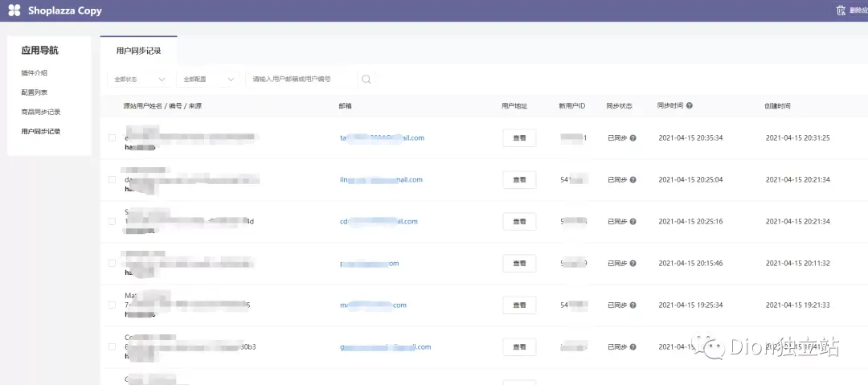The height and width of the screenshot is (385, 868).
Task: Go to 商品同步记录 in sidebar
Action: tap(41, 112)
